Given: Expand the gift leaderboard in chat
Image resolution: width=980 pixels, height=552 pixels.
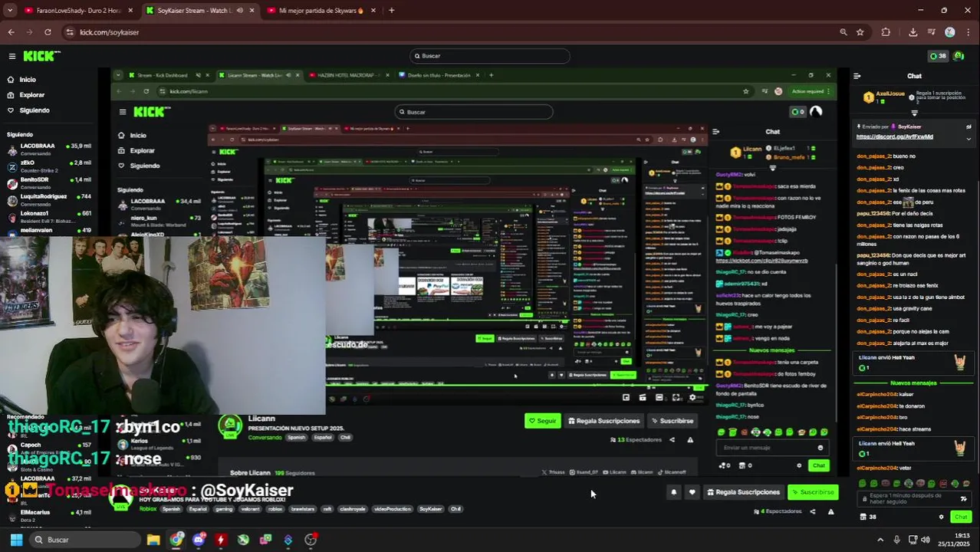Looking at the screenshot, I should click(914, 113).
